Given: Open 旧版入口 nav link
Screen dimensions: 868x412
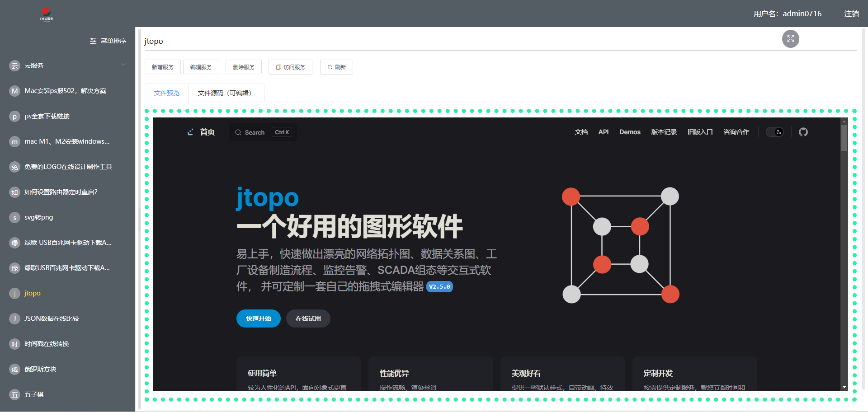Looking at the screenshot, I should pyautogui.click(x=700, y=132).
